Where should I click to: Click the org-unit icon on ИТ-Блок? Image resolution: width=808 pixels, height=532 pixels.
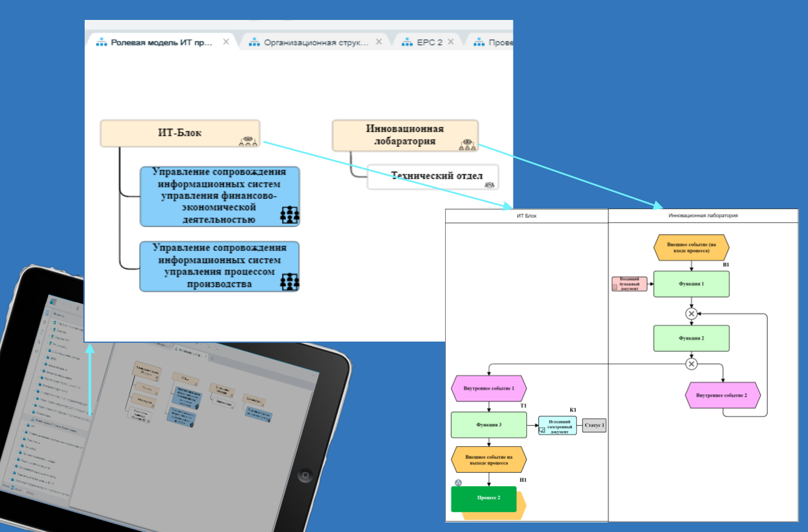tap(248, 141)
